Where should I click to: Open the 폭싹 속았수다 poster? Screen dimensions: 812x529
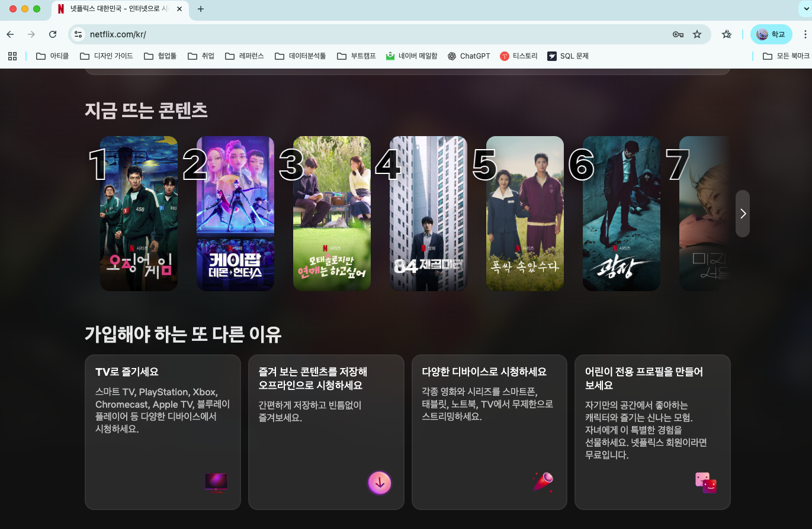click(525, 214)
